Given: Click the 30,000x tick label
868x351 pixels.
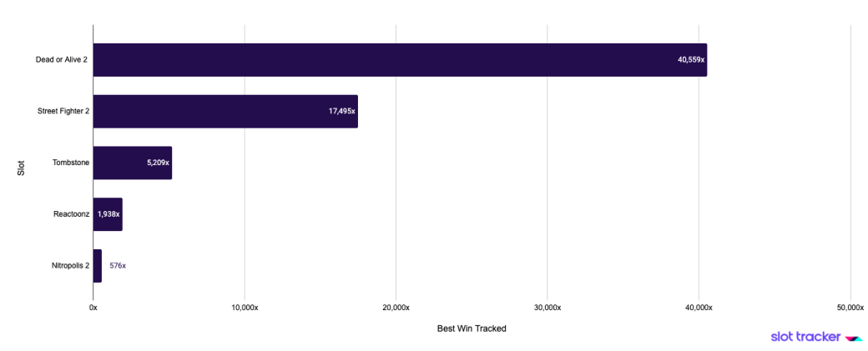Looking at the screenshot, I should [547, 308].
